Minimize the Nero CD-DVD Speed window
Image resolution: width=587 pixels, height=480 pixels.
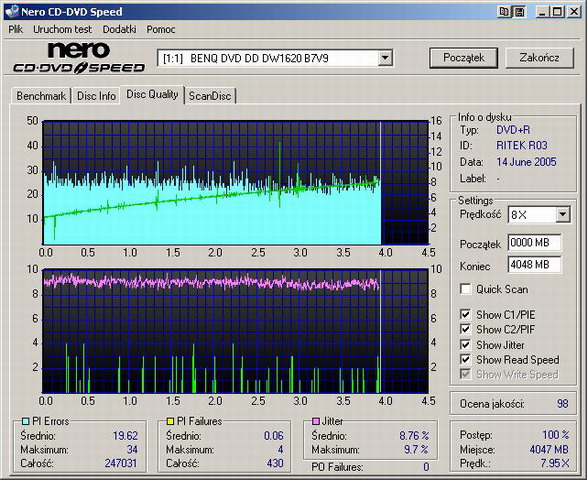point(542,12)
